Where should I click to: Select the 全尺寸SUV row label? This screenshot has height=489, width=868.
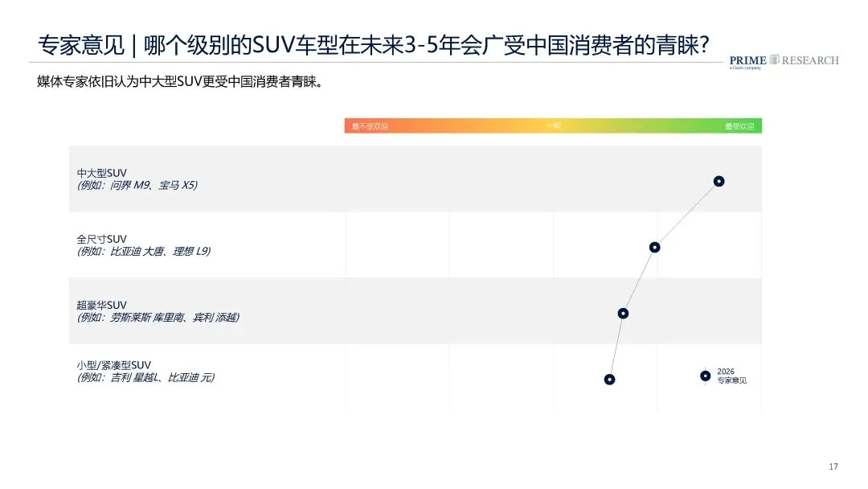point(102,239)
